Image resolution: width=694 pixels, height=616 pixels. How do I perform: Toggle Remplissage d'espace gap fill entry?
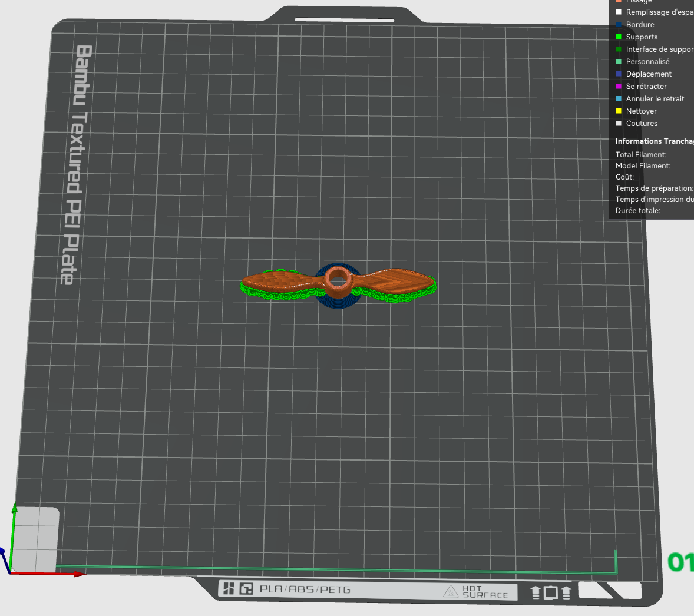pyautogui.click(x=655, y=12)
